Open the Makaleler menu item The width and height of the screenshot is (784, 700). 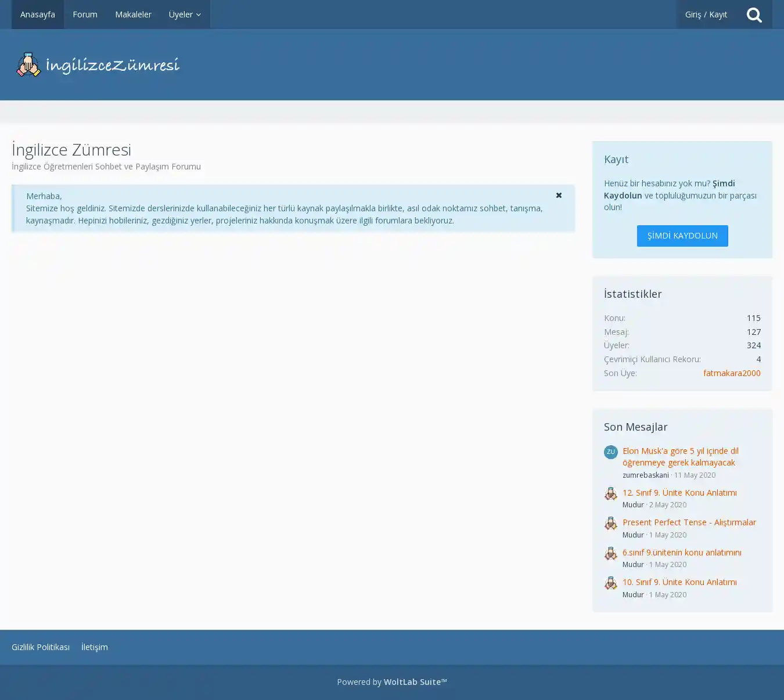pyautogui.click(x=133, y=15)
